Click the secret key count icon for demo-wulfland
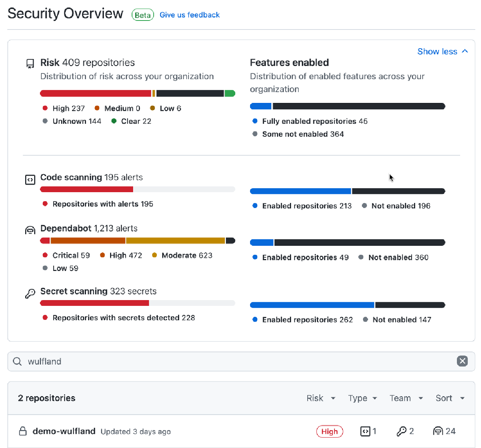Screen dimensions: 481x448 point(401,431)
